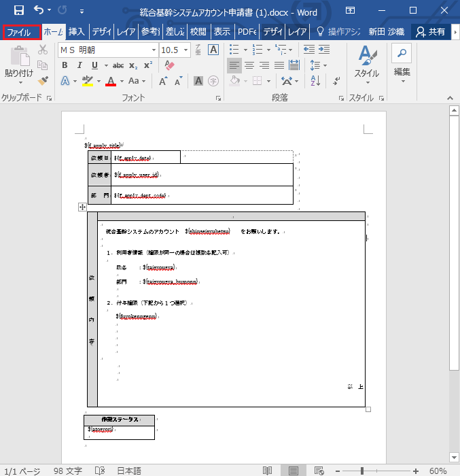Apply yellow text highlight color

click(88, 81)
